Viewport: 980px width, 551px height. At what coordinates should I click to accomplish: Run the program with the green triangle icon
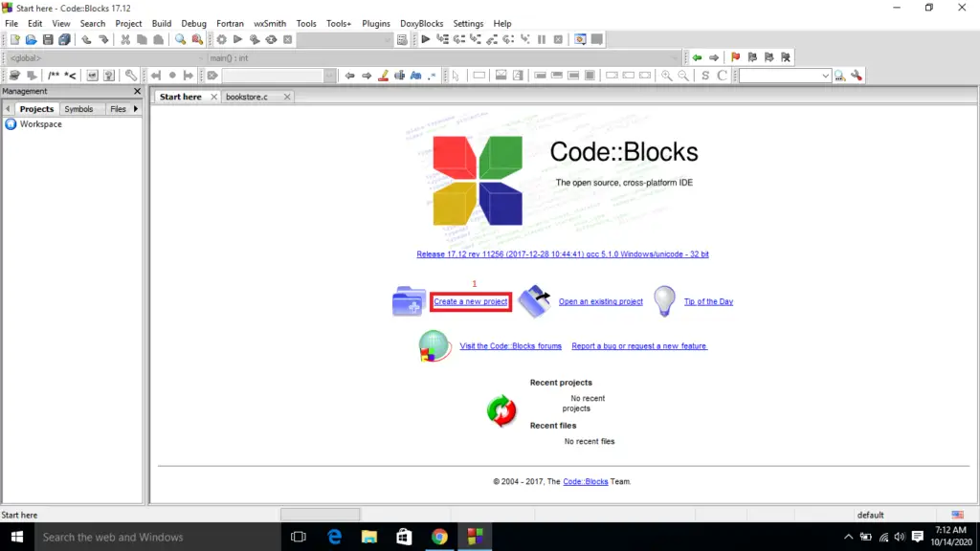coord(237,39)
